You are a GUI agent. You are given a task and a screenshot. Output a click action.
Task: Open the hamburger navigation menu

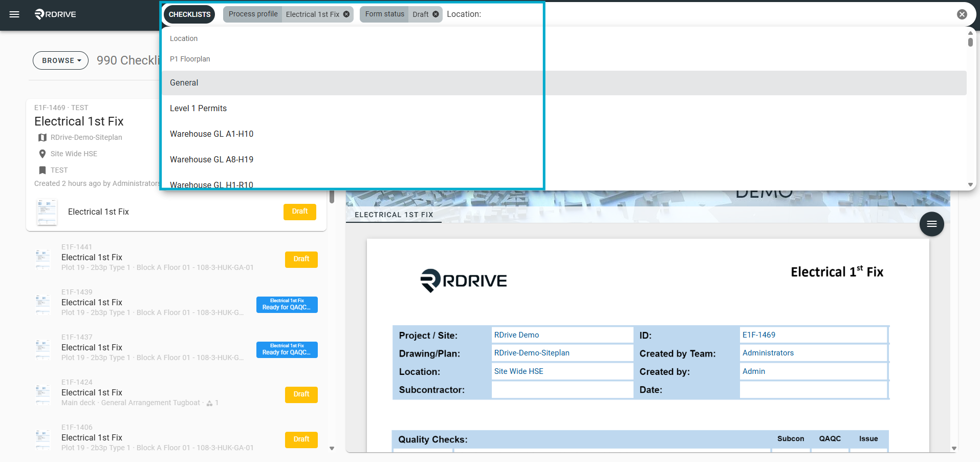(x=14, y=14)
